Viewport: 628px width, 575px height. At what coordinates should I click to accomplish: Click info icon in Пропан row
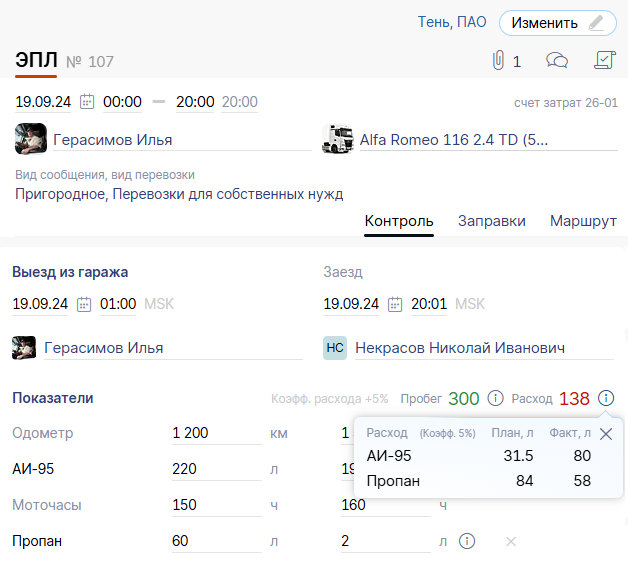click(x=466, y=541)
